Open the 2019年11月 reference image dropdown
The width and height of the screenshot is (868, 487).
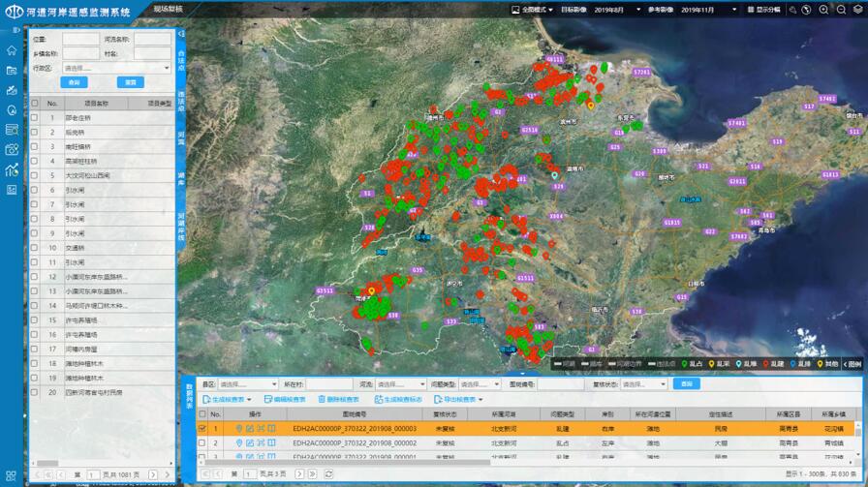709,10
